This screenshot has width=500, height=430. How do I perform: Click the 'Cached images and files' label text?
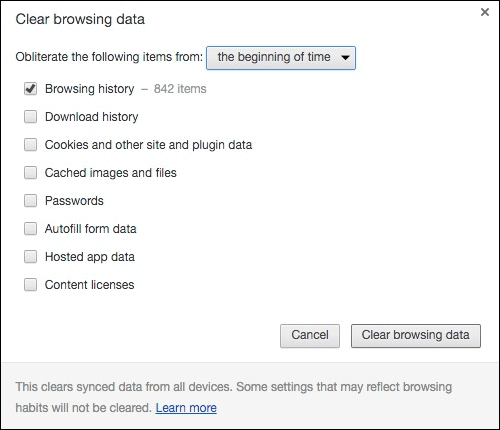click(111, 173)
